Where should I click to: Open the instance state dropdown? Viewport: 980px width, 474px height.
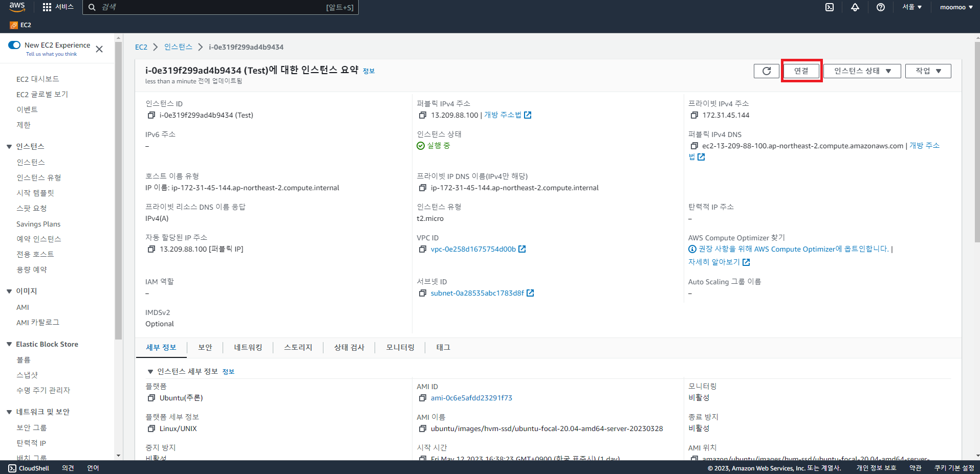click(x=862, y=71)
